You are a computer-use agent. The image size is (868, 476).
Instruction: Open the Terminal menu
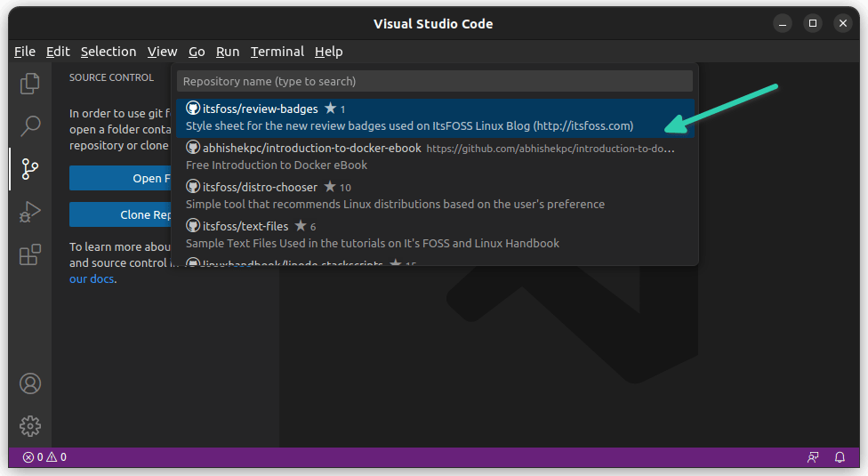(x=277, y=52)
